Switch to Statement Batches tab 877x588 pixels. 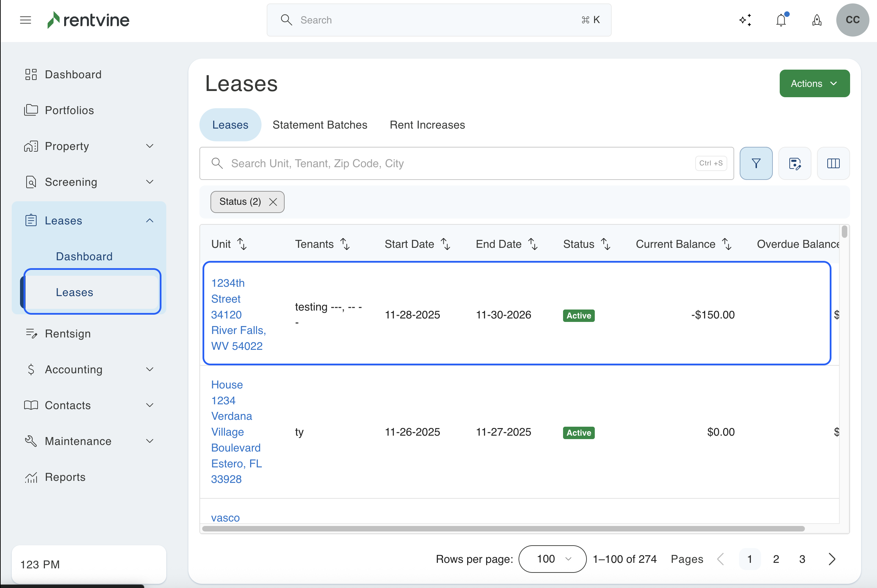point(320,125)
